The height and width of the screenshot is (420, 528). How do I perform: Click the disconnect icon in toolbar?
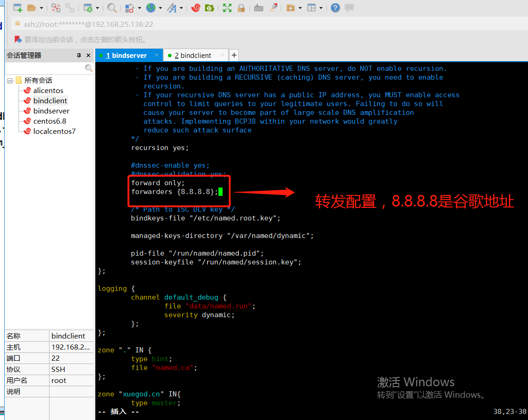pyautogui.click(x=56, y=8)
